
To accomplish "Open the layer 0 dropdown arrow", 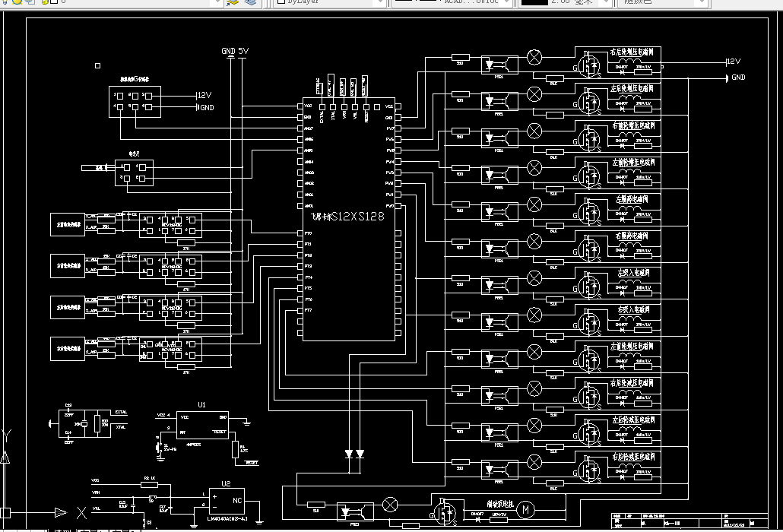I will point(216,2).
